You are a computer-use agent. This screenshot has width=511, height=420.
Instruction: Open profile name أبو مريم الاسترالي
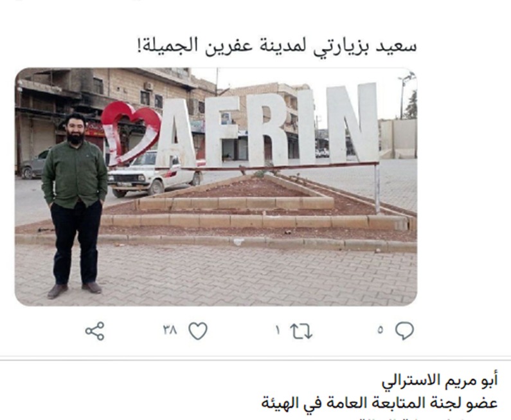pyautogui.click(x=440, y=380)
